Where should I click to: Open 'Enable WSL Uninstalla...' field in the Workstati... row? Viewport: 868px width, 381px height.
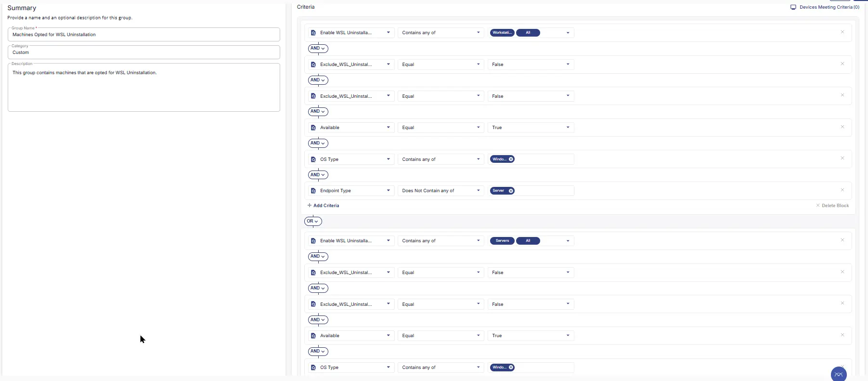(x=351, y=33)
